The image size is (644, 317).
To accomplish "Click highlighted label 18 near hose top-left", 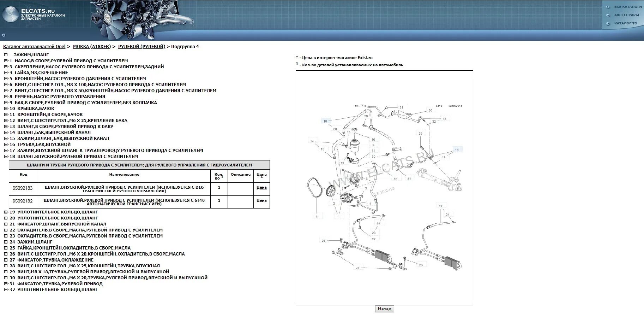I will [325, 121].
